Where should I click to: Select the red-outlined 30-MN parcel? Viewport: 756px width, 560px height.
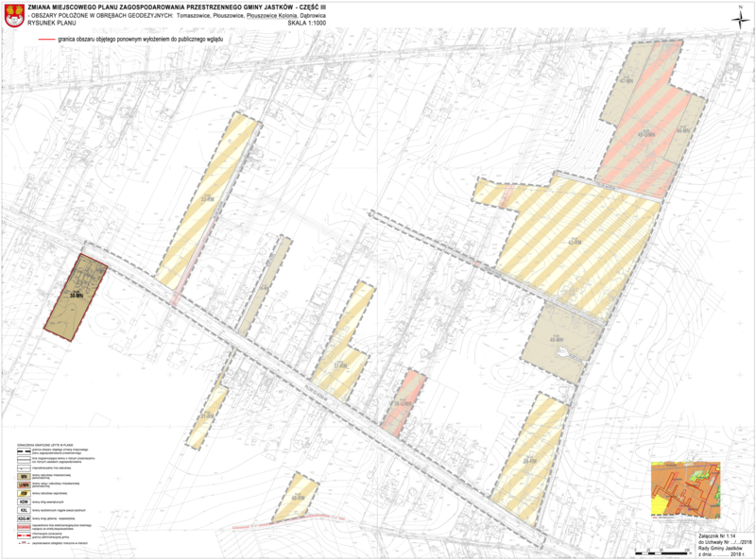pos(77,292)
